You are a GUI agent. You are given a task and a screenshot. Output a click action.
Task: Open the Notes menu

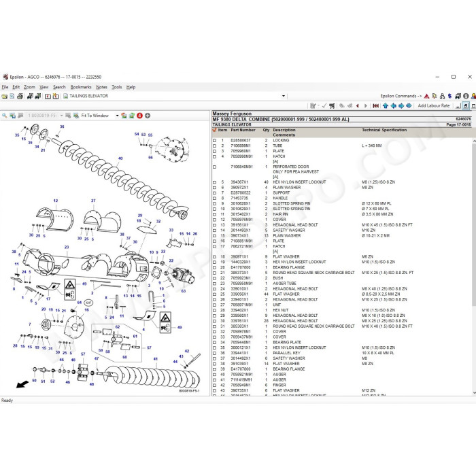point(102,87)
